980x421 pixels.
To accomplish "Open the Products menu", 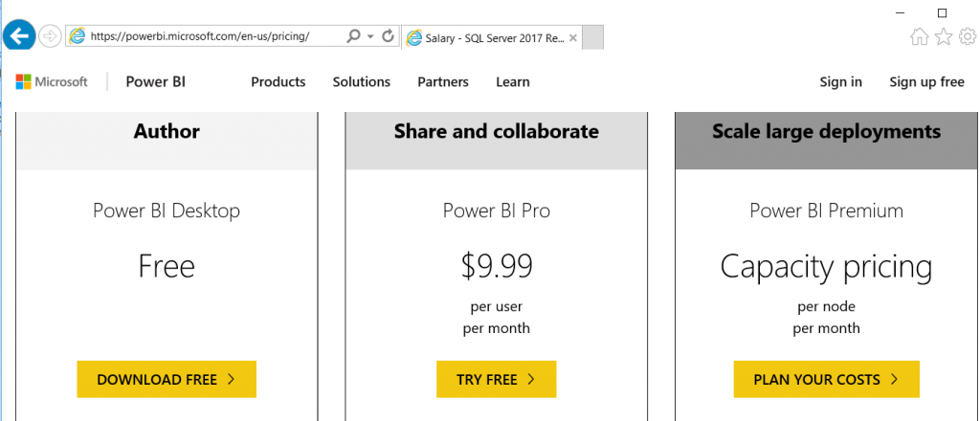I will tap(278, 82).
